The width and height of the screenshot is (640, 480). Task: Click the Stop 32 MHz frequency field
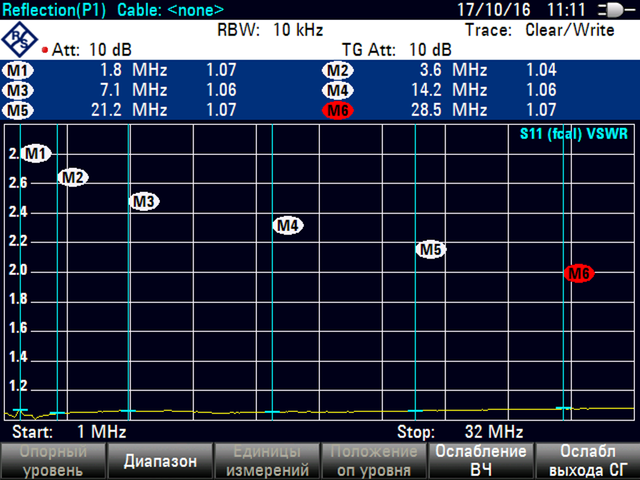click(460, 432)
